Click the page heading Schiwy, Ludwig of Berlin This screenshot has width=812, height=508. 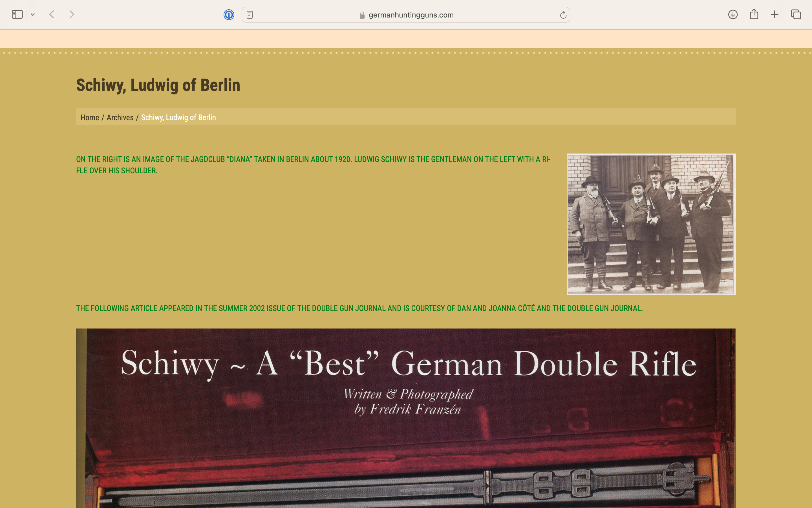[158, 85]
